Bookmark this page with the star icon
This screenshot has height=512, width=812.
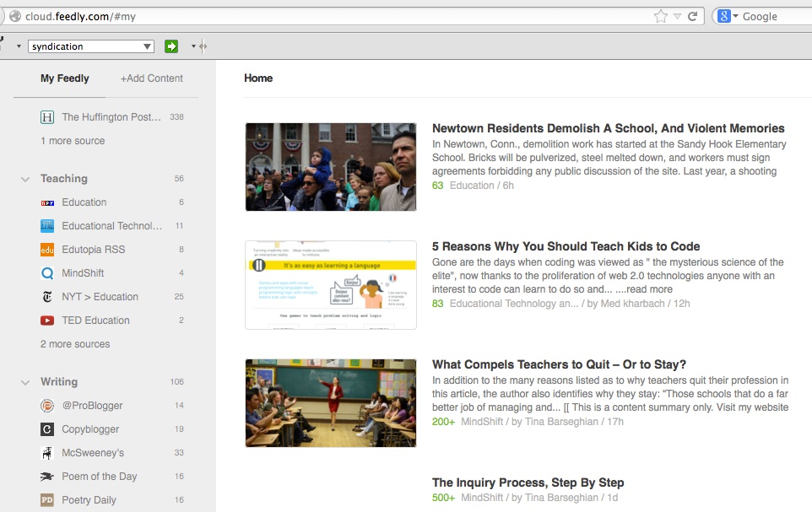click(661, 16)
